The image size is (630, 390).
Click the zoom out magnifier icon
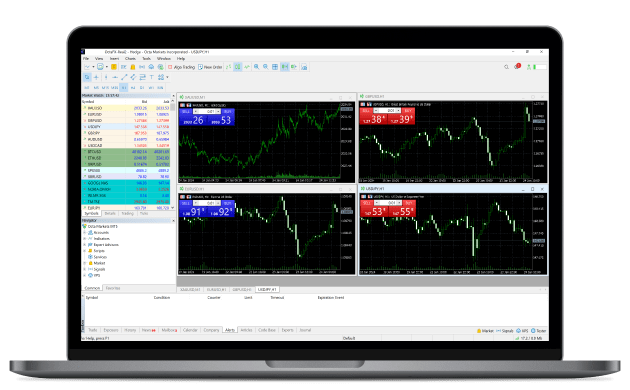tap(266, 67)
